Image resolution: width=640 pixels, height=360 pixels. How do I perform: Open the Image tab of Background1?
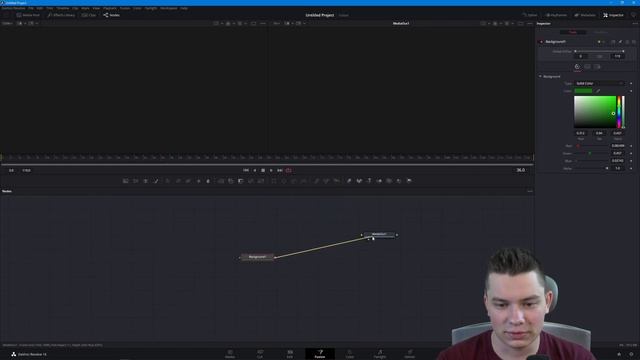point(587,67)
